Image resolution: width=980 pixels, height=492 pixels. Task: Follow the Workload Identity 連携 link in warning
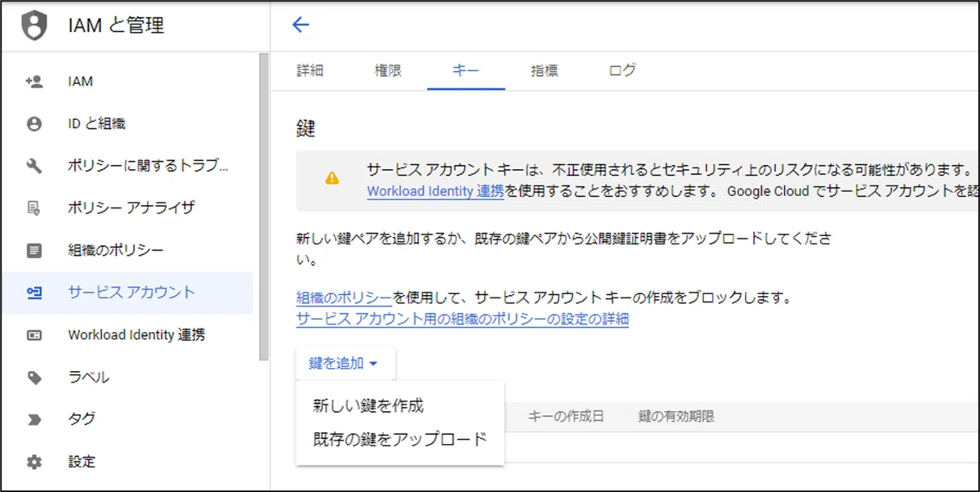435,191
